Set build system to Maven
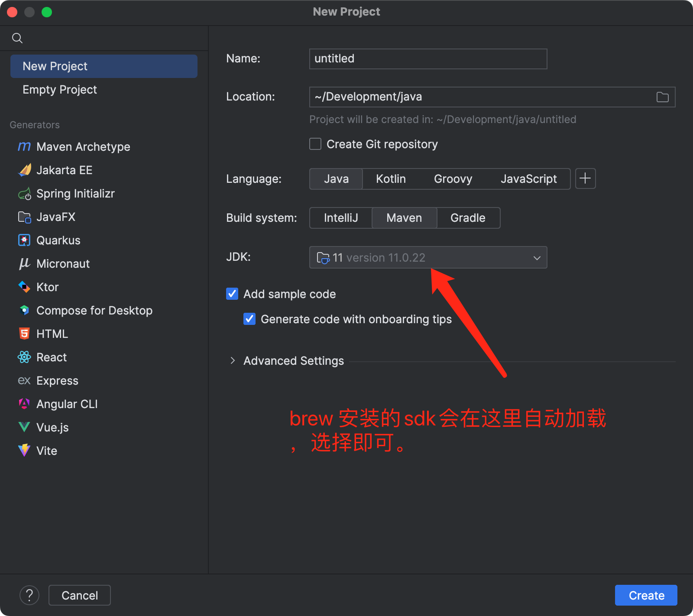The width and height of the screenshot is (693, 616). (404, 218)
